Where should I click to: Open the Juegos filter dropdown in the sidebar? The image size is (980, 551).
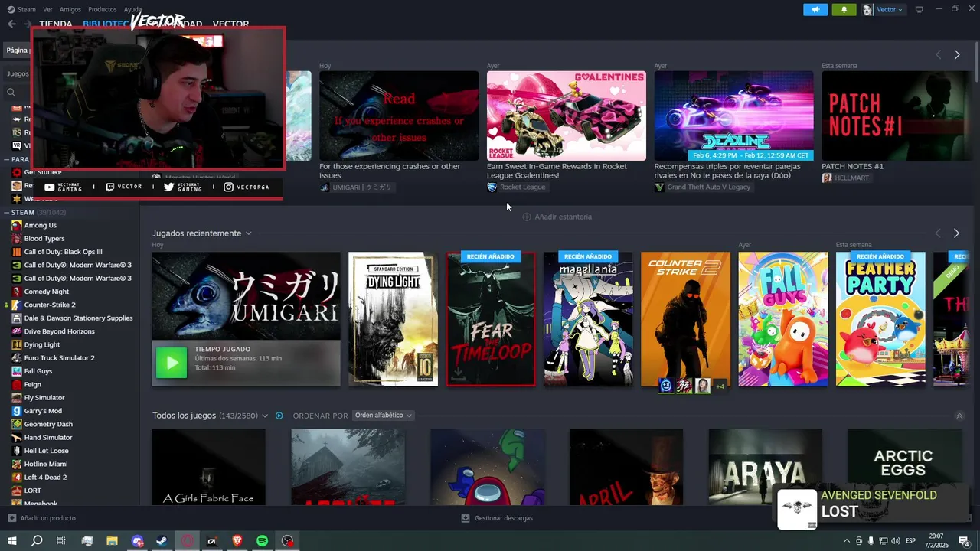click(18, 74)
